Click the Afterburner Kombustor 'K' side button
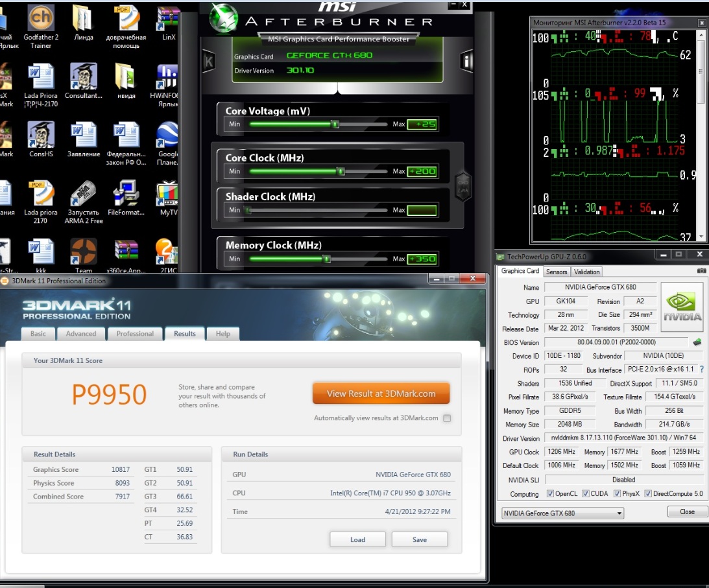The height and width of the screenshot is (588, 709). 209,61
